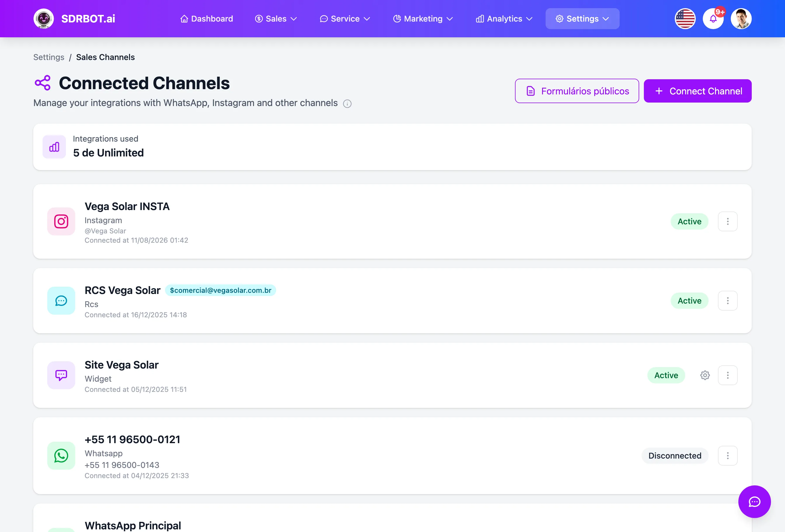Viewport: 785px width, 532px height.
Task: Click the $comercial@vegasolar.com.br tag
Action: click(x=220, y=290)
